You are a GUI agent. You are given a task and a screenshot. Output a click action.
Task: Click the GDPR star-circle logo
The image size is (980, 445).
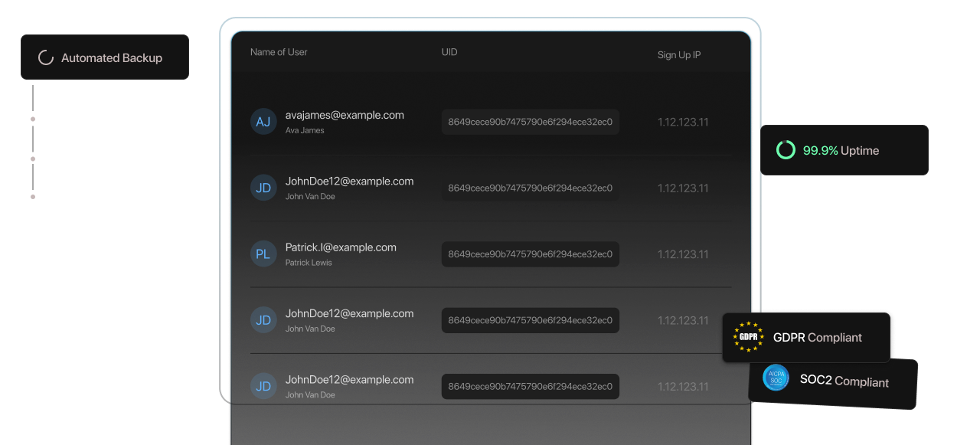coord(748,337)
